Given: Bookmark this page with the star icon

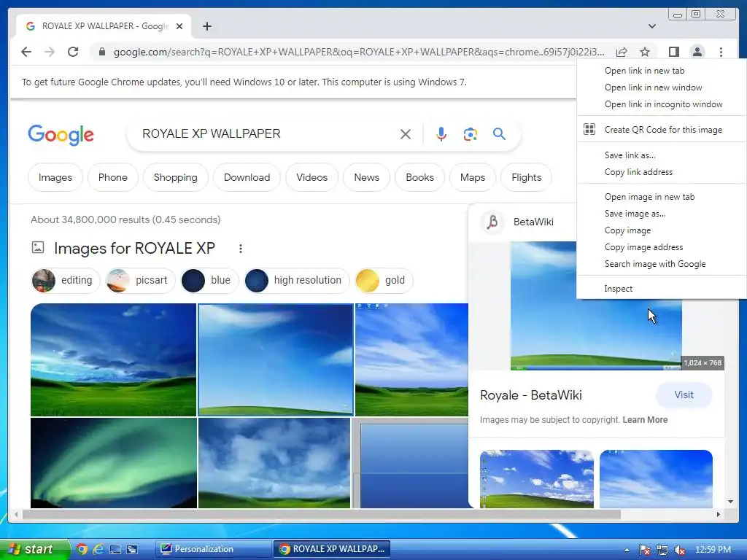Looking at the screenshot, I should (645, 52).
